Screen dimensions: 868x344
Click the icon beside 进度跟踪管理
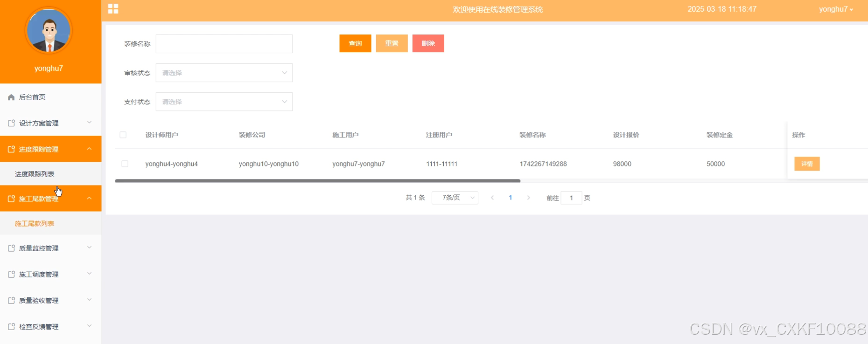tap(11, 150)
